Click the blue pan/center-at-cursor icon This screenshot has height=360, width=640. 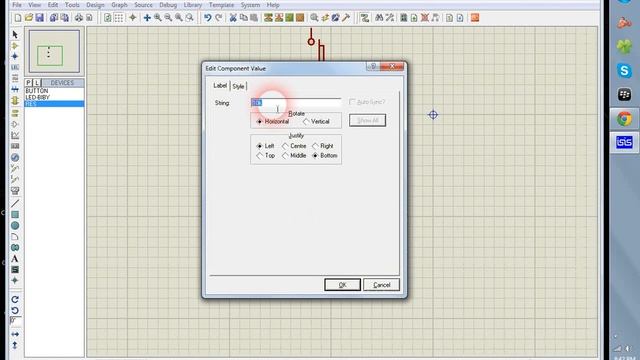[147, 18]
